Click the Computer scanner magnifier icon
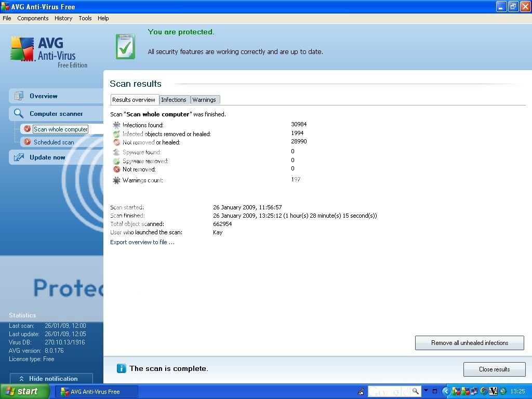 (19, 113)
